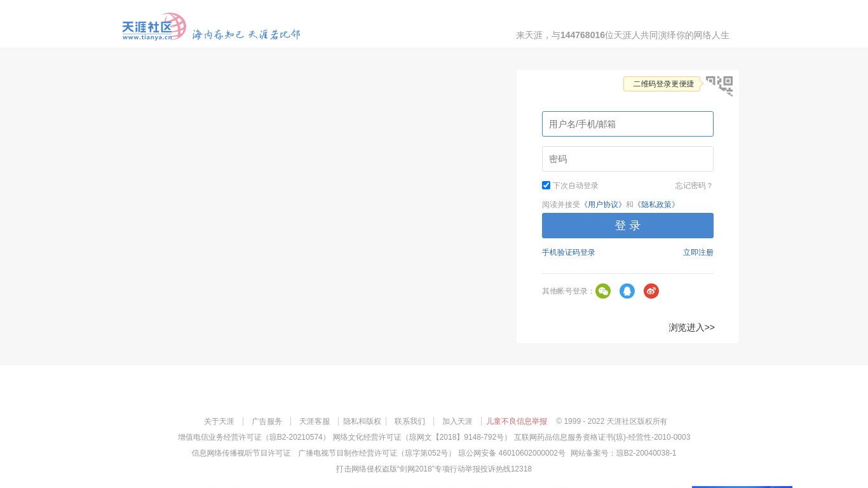868x488 pixels.
Task: Open 联系我们 footer link
Action: coord(410,421)
